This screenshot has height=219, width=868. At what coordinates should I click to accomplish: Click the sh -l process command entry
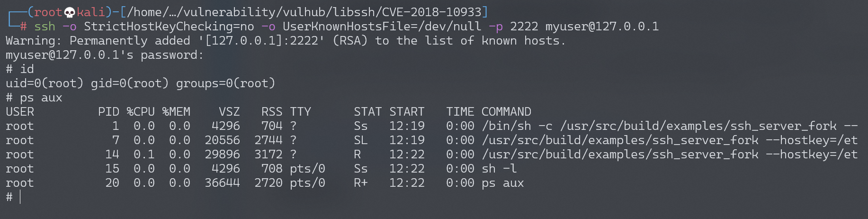click(x=499, y=169)
